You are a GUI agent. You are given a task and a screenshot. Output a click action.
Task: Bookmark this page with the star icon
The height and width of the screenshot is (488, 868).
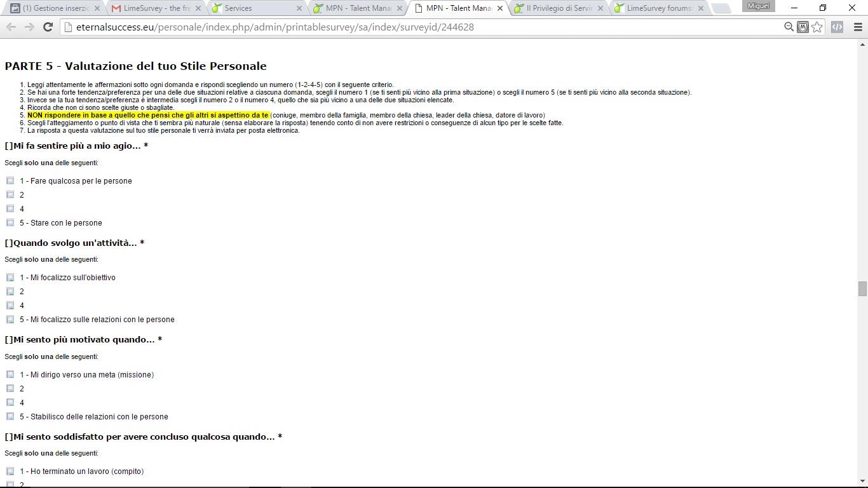[x=817, y=27]
